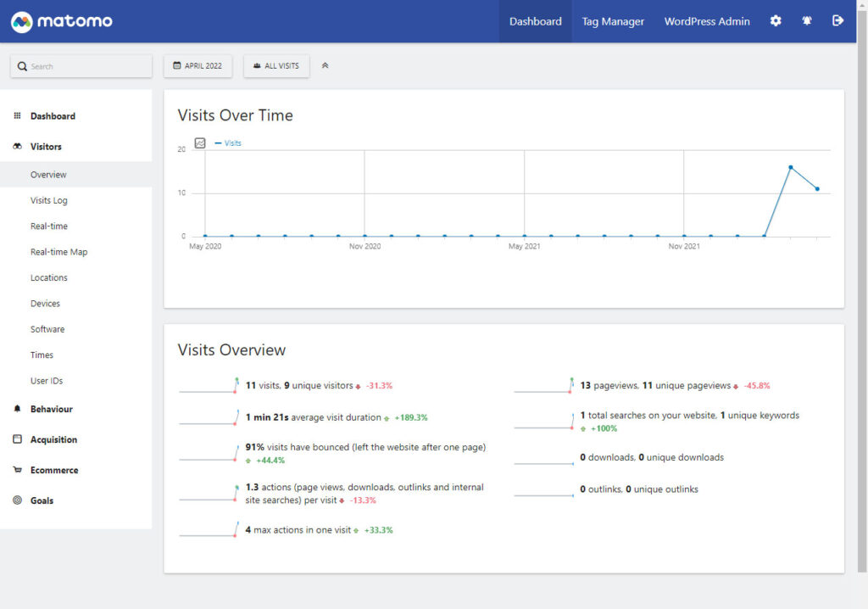Viewport: 868px width, 609px height.
Task: Click the sign out icon
Action: click(838, 21)
